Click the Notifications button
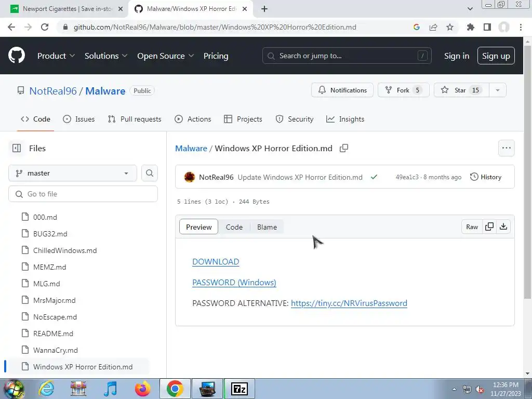The image size is (532, 399). click(342, 90)
